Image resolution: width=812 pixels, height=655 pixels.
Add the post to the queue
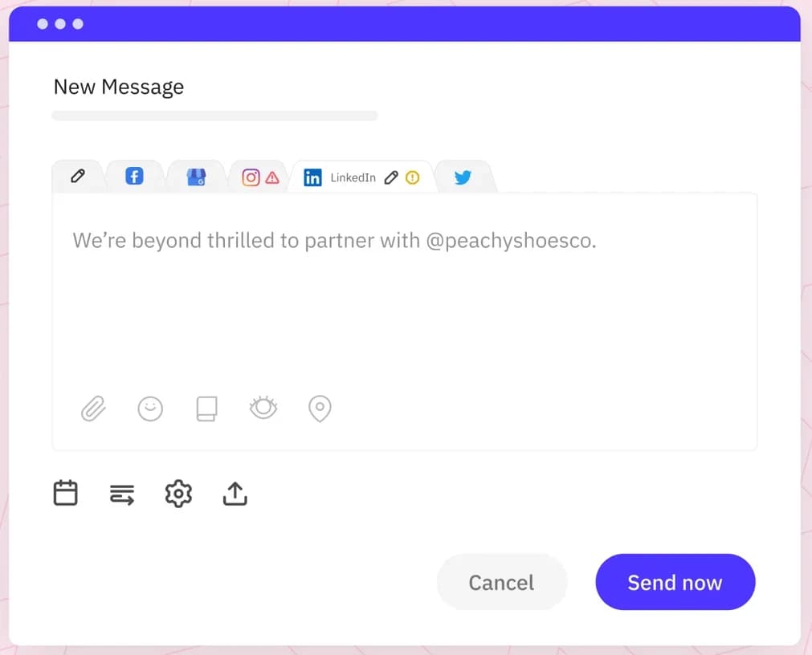click(x=121, y=494)
